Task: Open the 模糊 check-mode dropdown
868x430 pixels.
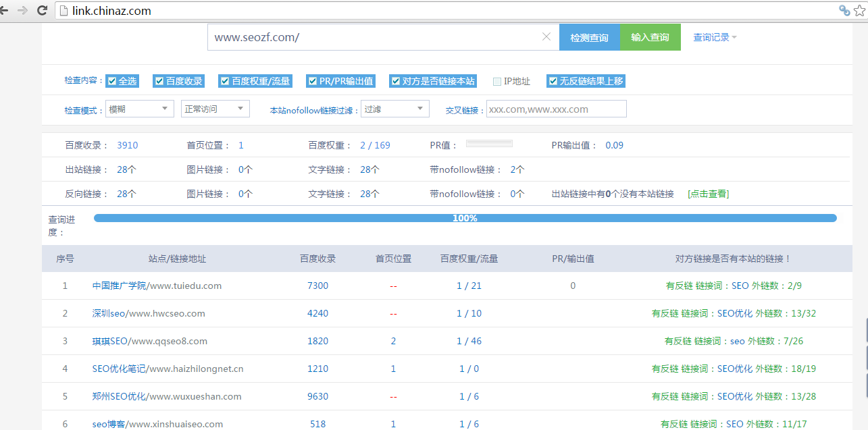Action: 139,108
